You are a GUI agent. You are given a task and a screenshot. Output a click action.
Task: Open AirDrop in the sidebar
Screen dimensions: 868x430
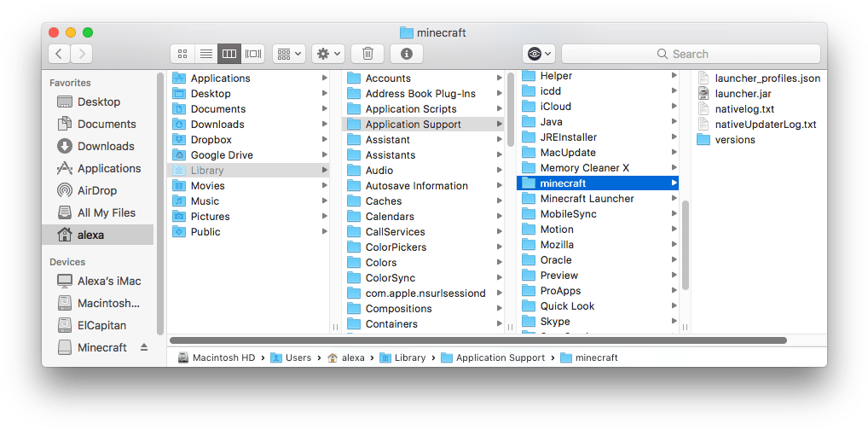tap(99, 190)
